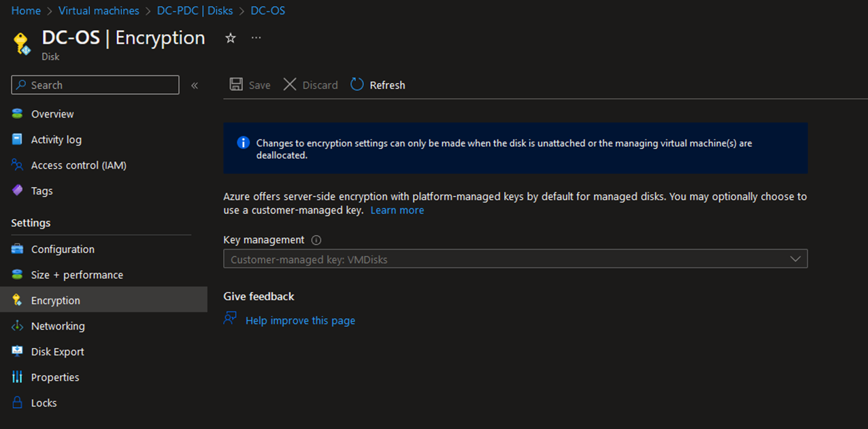Click the purple Tags icon

17,191
